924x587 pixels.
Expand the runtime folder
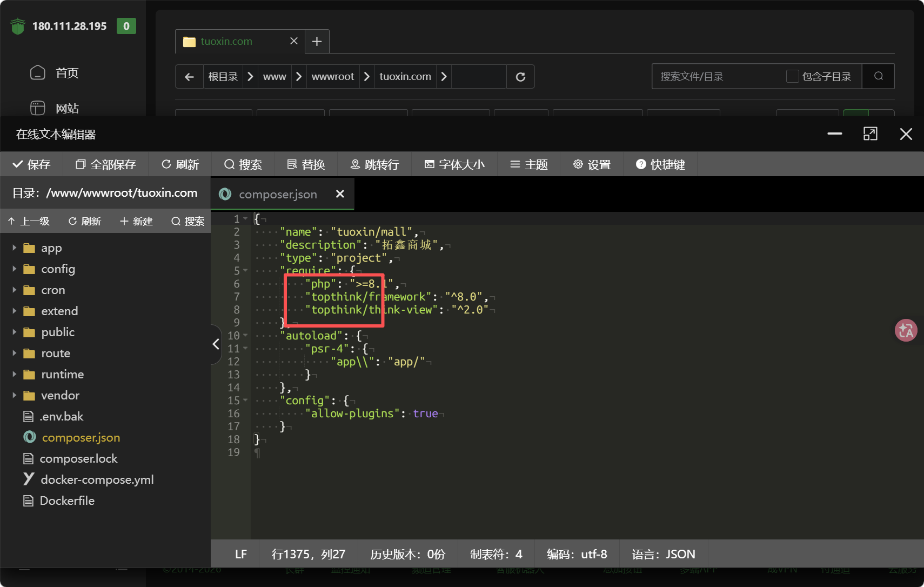[x=15, y=375]
